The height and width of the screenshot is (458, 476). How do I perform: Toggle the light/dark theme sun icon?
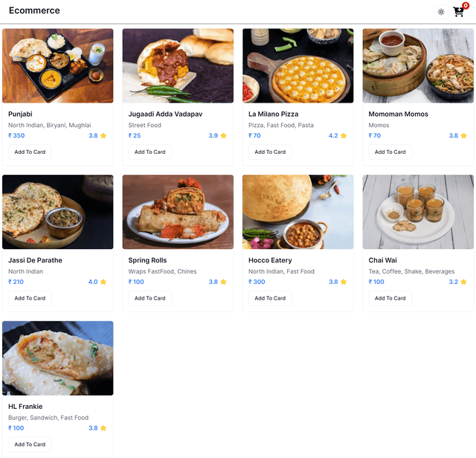pos(441,12)
